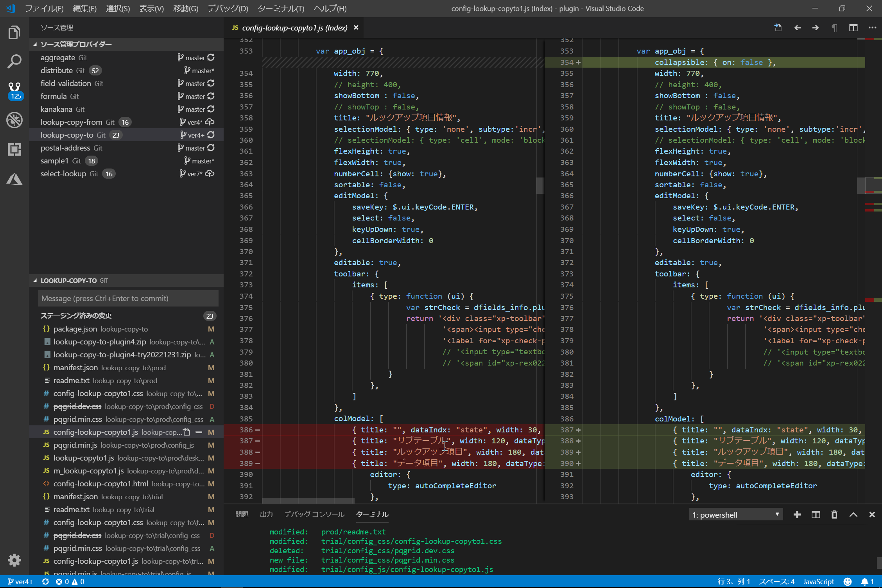The width and height of the screenshot is (882, 588).
Task: Collapse the ソース管理プロバイダー section
Action: coord(35,44)
